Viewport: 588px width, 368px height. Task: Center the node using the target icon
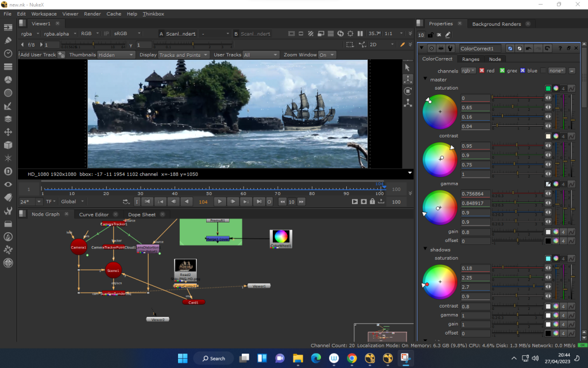tap(432, 48)
